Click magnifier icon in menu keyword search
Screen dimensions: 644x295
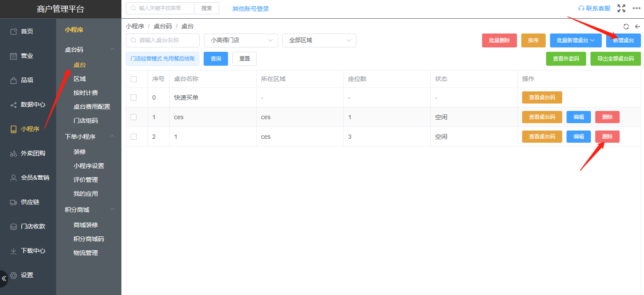(134, 8)
